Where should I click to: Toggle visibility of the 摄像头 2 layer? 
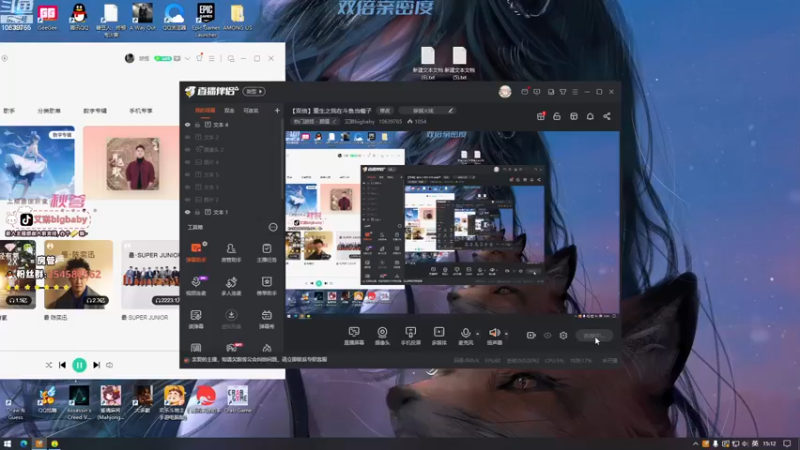click(x=187, y=149)
